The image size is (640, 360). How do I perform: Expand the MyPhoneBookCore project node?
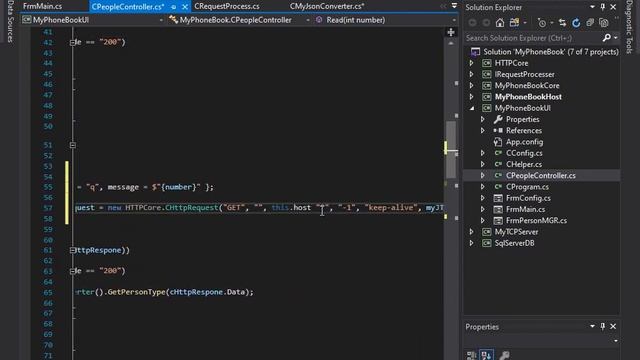(471, 86)
